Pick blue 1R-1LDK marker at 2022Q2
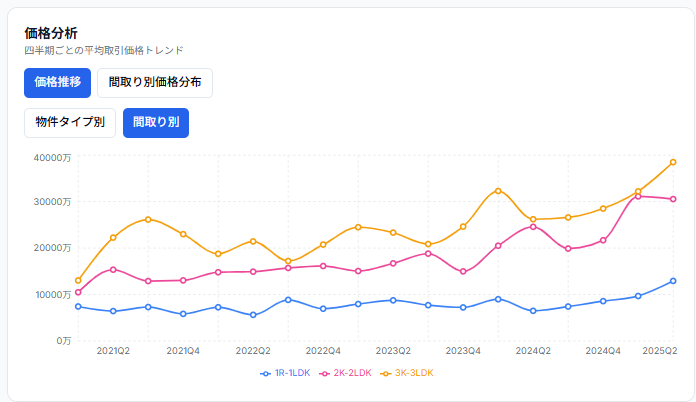The image size is (696, 402). pyautogui.click(x=253, y=315)
